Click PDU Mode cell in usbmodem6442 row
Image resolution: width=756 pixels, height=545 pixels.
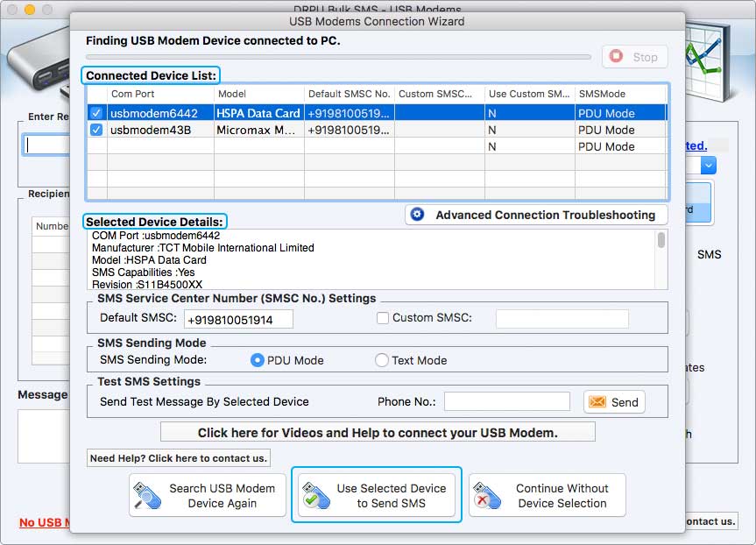click(620, 113)
